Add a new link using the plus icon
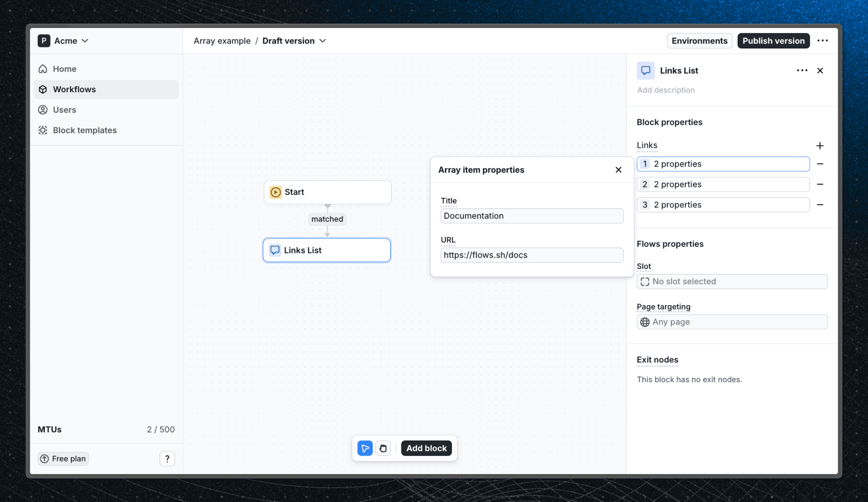This screenshot has height=502, width=868. click(x=820, y=145)
